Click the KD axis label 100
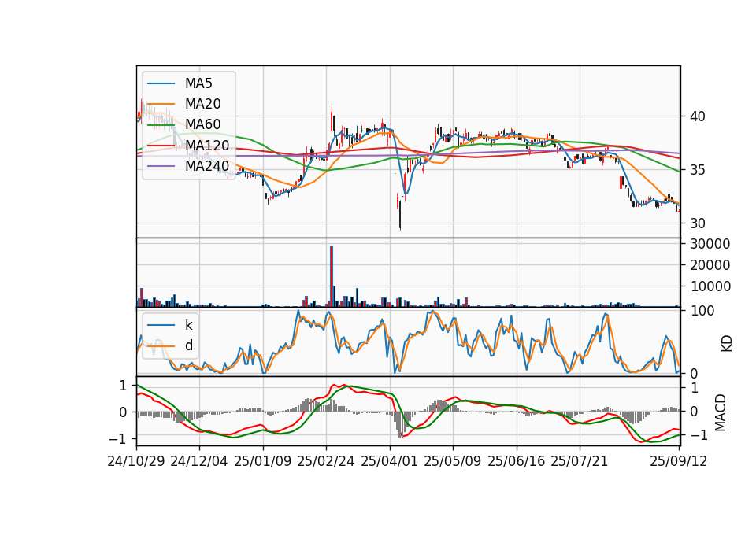The height and width of the screenshot is (543, 756). [x=702, y=312]
